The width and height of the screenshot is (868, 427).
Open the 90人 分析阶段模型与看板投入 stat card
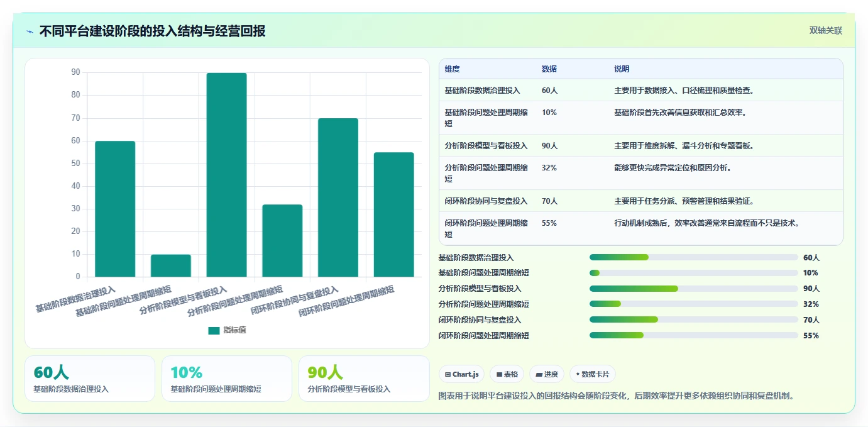tap(364, 379)
